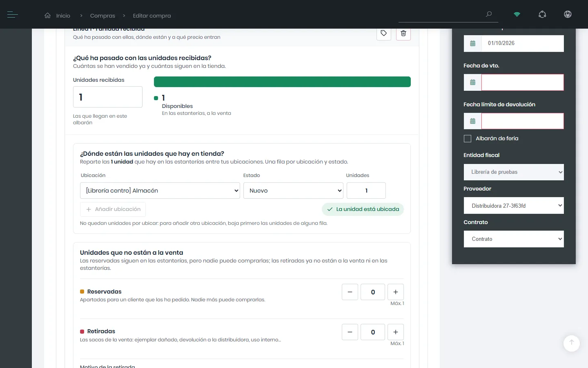Image resolution: width=588 pixels, height=368 pixels.
Task: Click the search magnifier icon
Action: (x=489, y=14)
